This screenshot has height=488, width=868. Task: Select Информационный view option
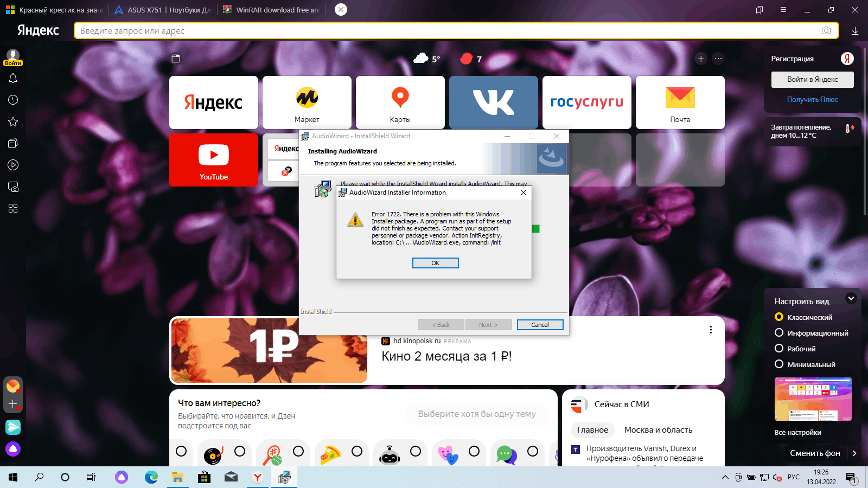[x=812, y=333]
